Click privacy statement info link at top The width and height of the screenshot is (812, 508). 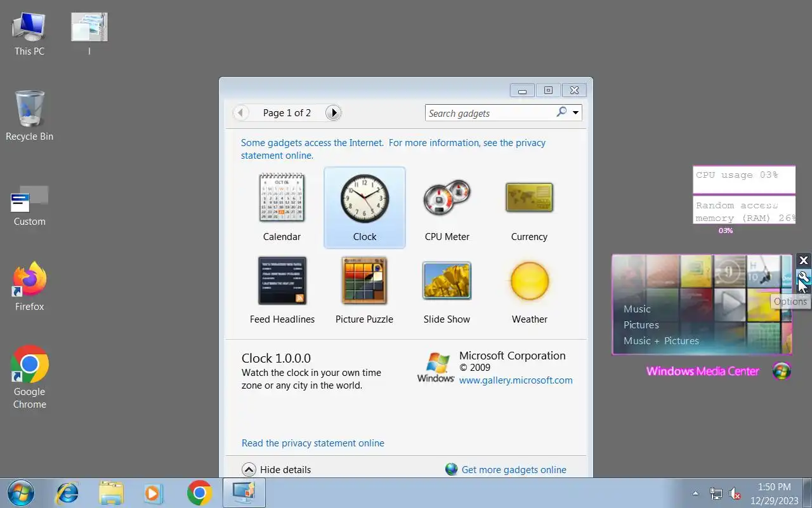coord(393,149)
